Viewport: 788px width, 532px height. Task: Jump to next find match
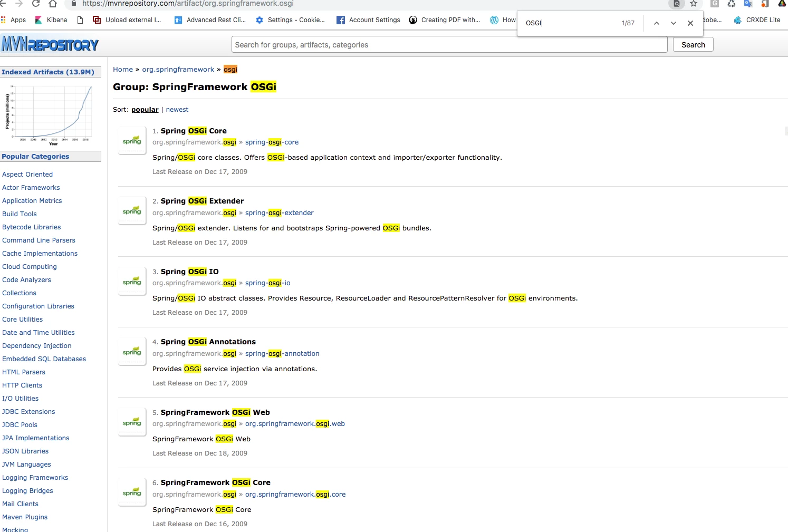[674, 23]
